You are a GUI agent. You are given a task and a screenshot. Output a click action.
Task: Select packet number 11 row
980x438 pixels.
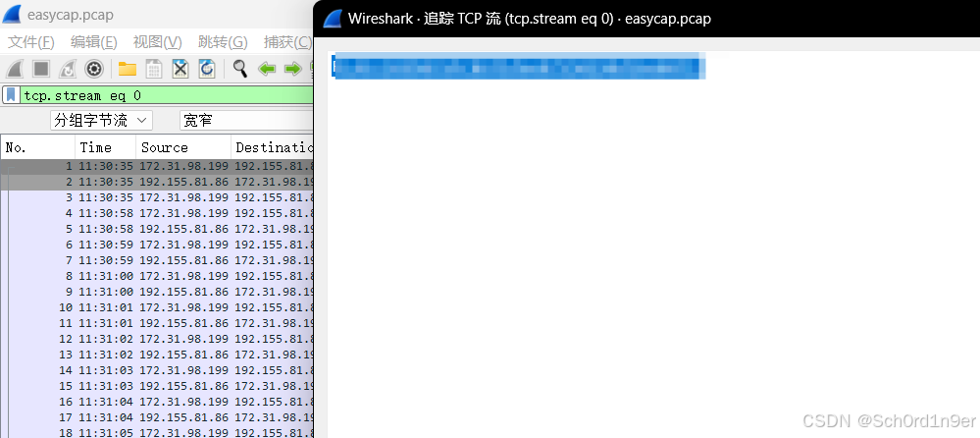click(157, 323)
